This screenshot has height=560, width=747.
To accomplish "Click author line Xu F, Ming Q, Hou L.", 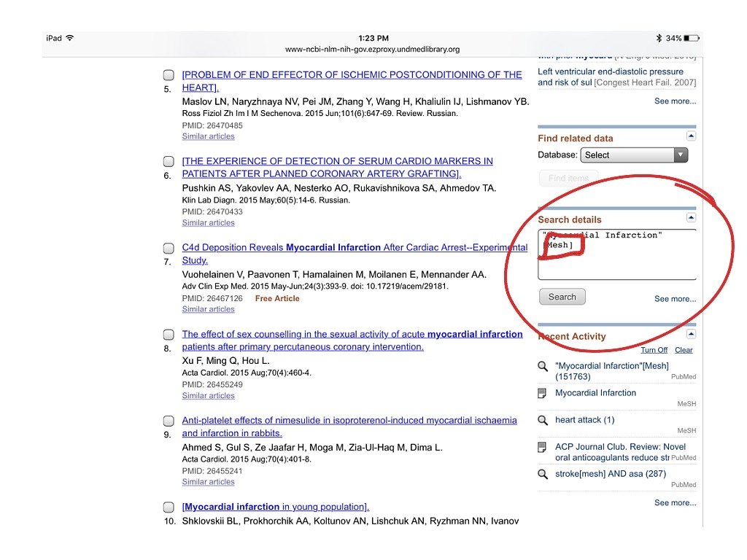I will click(226, 360).
